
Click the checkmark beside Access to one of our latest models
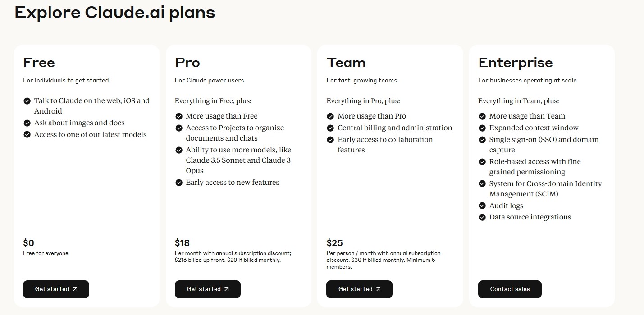[x=27, y=134]
